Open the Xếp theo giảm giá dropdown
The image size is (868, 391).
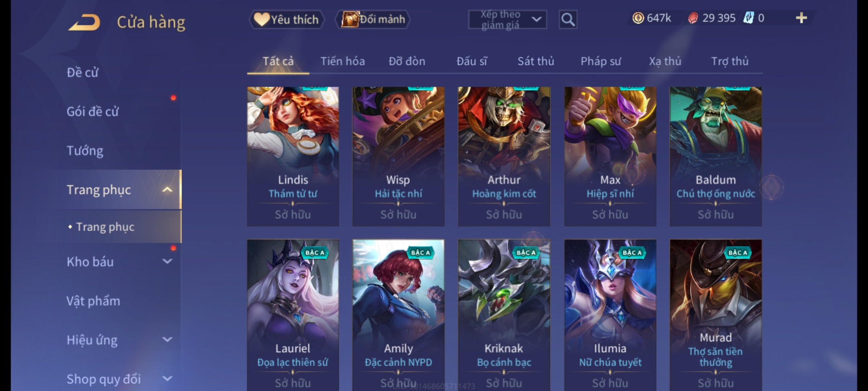click(x=507, y=20)
